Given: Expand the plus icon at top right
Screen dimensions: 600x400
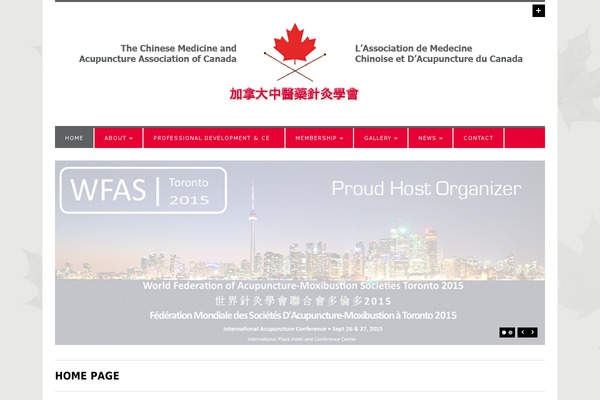Looking at the screenshot, I should [x=538, y=11].
